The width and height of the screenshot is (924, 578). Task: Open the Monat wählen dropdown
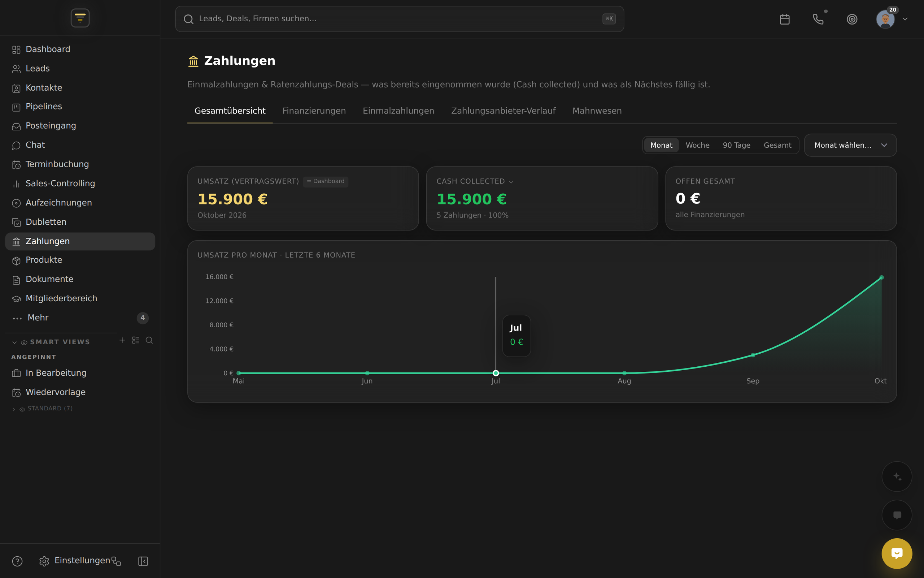tap(850, 145)
